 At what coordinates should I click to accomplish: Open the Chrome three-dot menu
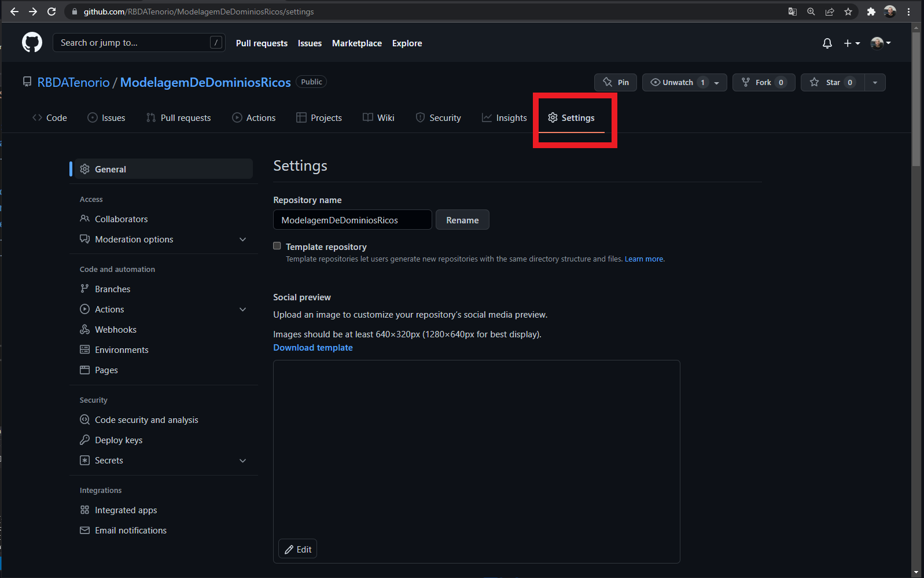click(x=909, y=12)
